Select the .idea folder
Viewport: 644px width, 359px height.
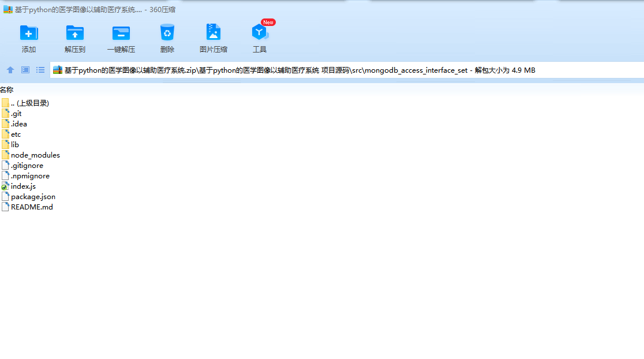[14, 124]
